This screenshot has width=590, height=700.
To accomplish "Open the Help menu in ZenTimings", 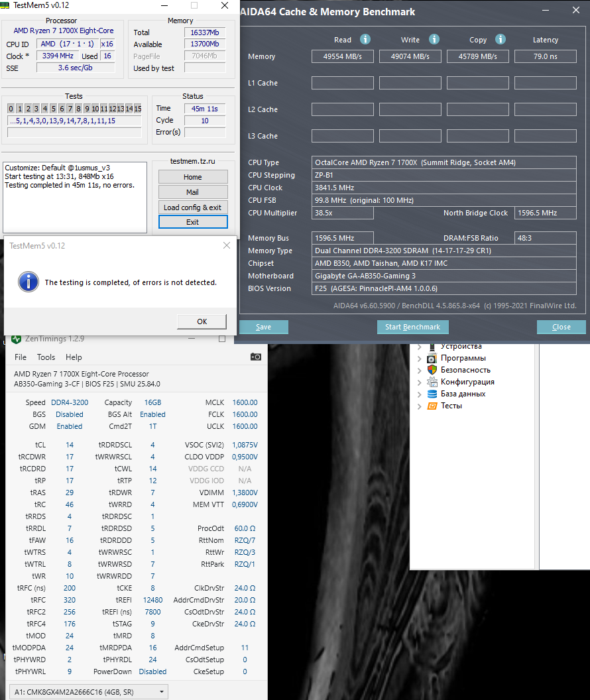I will coord(74,357).
